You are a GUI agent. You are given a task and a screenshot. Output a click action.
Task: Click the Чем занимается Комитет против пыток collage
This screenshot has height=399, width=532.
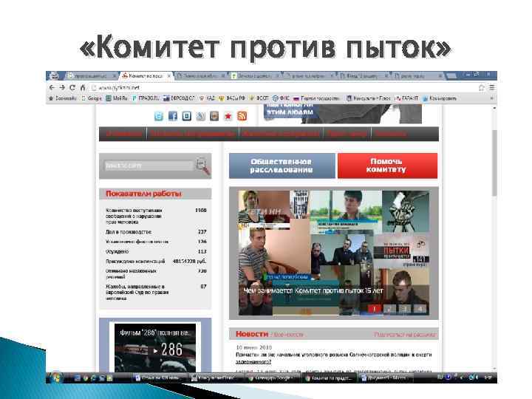[x=334, y=253]
